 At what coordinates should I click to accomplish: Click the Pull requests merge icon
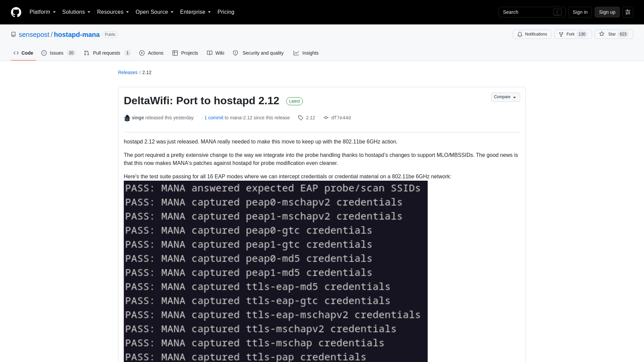[87, 53]
